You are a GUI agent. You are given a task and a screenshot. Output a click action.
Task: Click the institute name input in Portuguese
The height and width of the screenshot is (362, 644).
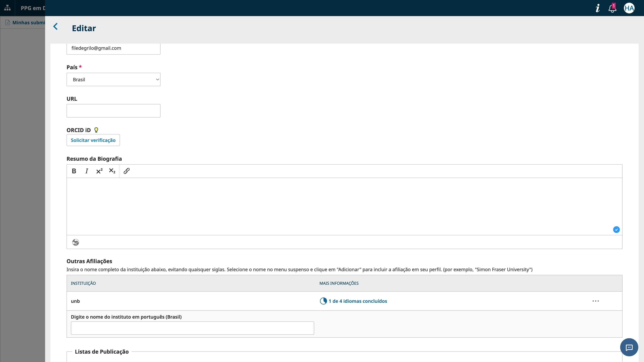[192, 328]
